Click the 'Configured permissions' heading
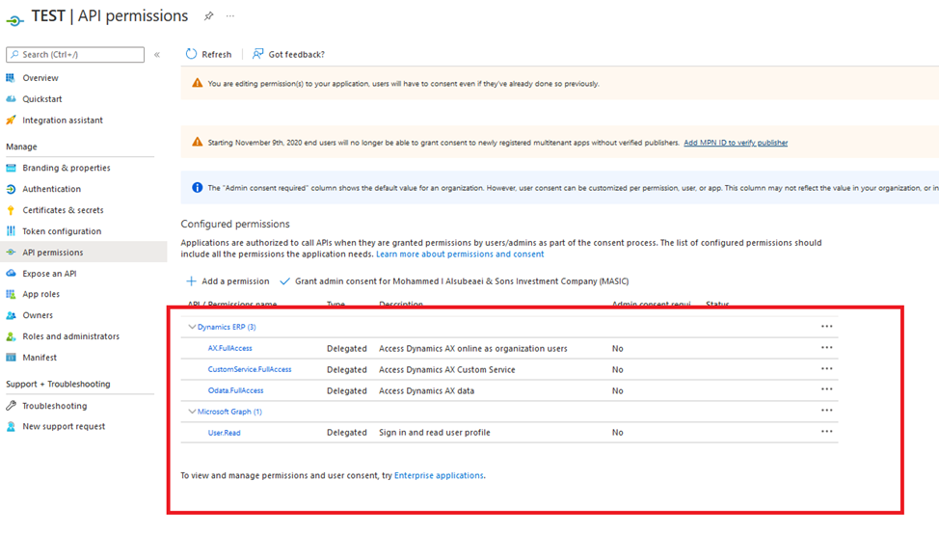 tap(235, 224)
